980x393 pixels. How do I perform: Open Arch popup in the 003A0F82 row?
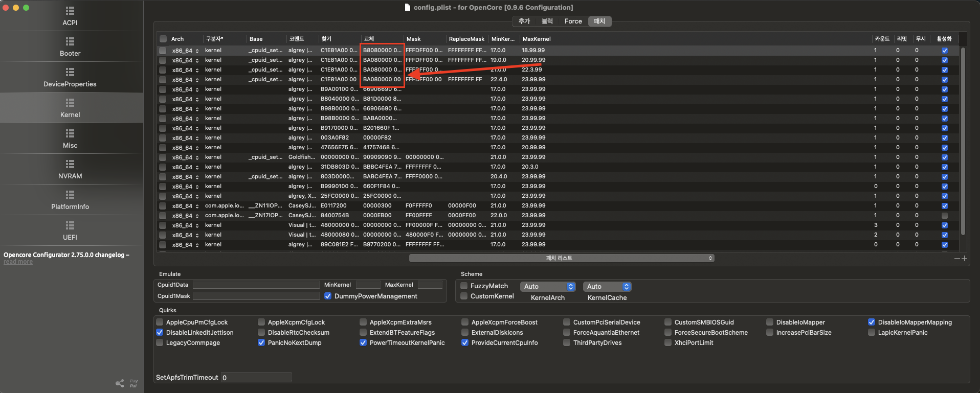[x=185, y=138]
